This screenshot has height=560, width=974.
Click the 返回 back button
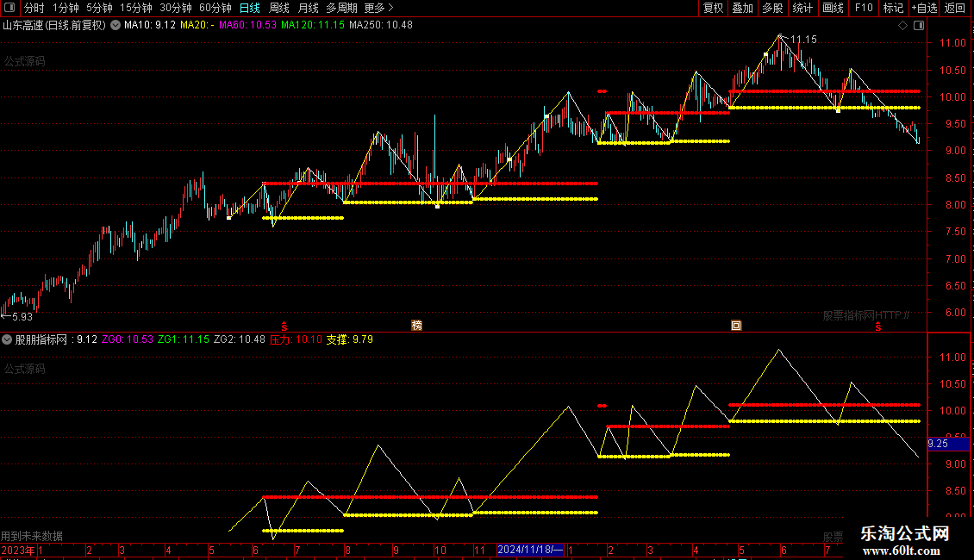pos(955,8)
